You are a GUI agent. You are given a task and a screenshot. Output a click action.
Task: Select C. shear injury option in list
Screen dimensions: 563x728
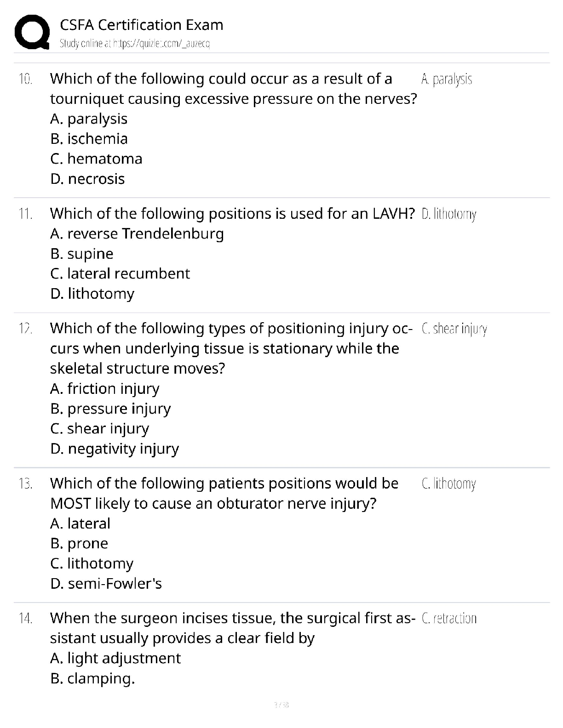coord(100,429)
